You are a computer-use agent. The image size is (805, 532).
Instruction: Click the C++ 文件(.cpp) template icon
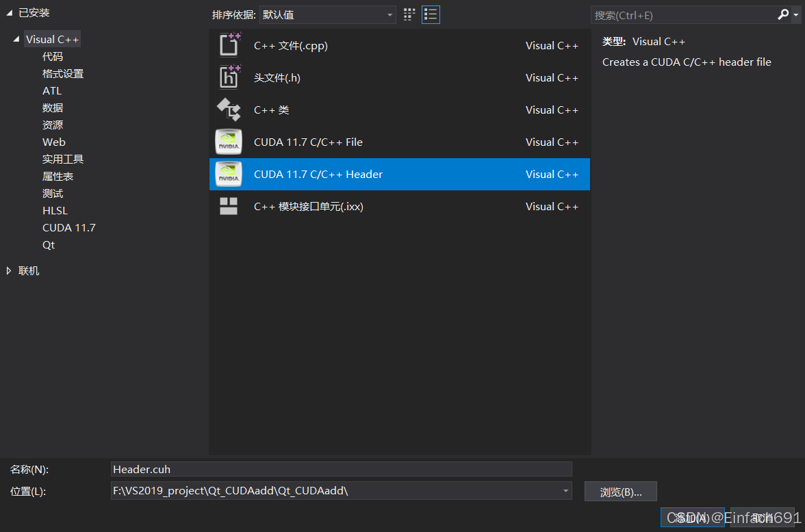coord(228,45)
